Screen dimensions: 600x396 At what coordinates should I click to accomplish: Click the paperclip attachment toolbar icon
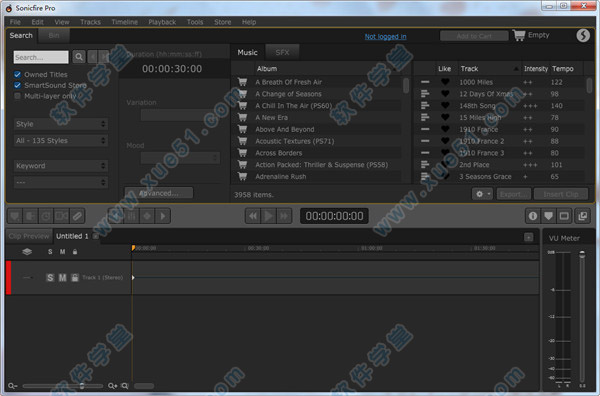[77, 216]
